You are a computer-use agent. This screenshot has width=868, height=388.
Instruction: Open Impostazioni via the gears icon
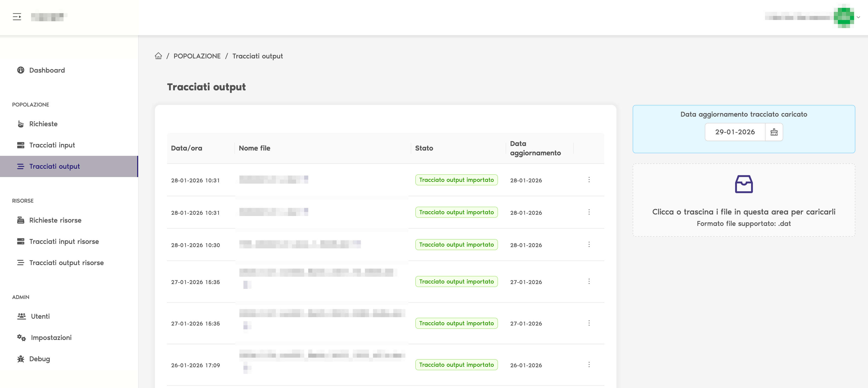tap(22, 338)
